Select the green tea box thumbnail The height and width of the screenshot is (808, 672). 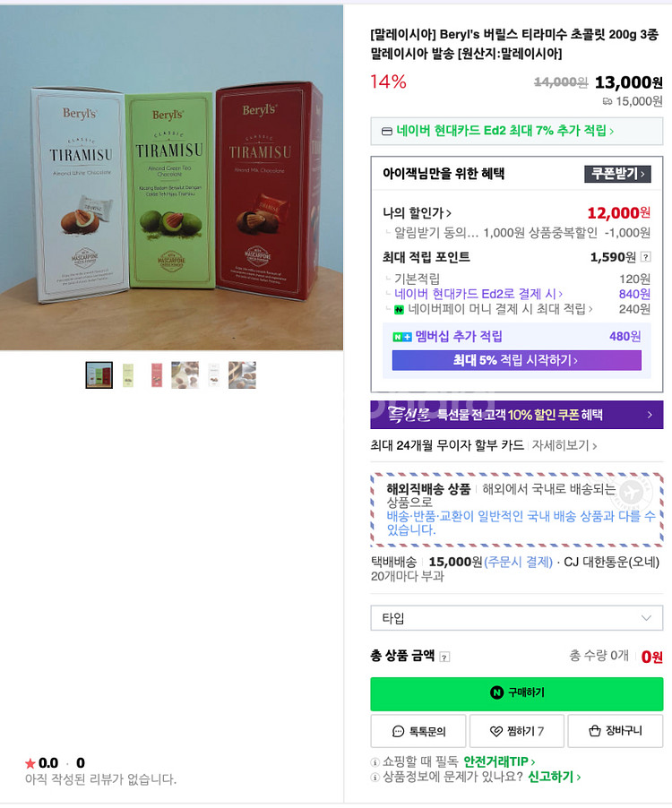[x=128, y=375]
